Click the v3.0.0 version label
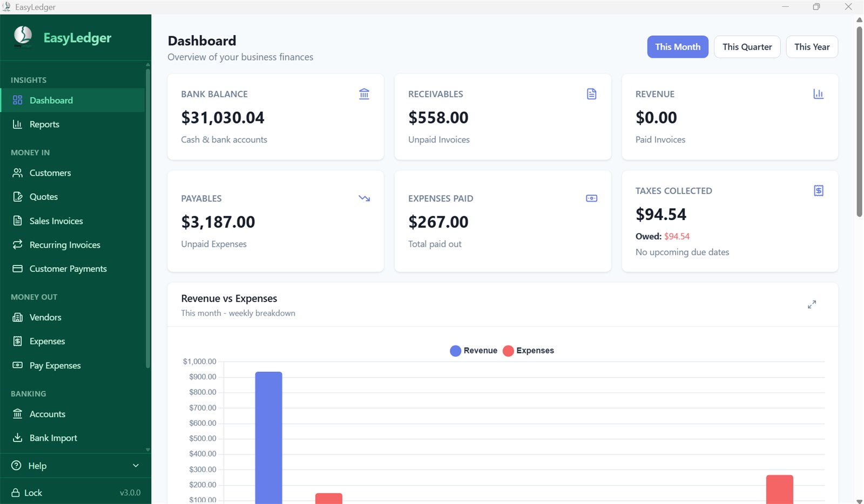The height and width of the screenshot is (504, 864). [130, 493]
